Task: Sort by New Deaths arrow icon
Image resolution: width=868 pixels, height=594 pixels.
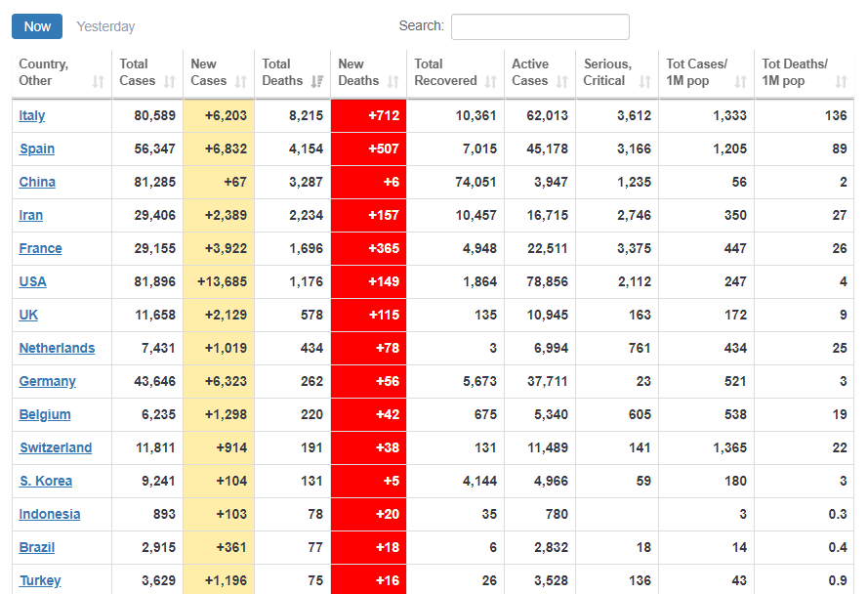Action: (x=393, y=82)
